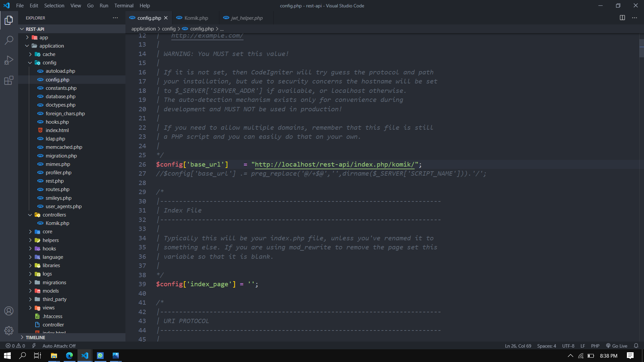Collapse the controllers folder
The image size is (644, 362).
pyautogui.click(x=72, y=215)
